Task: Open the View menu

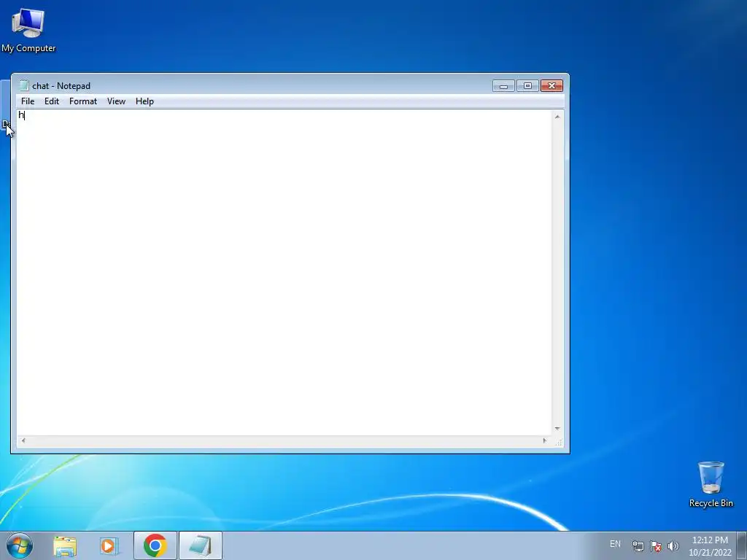Action: [x=116, y=101]
